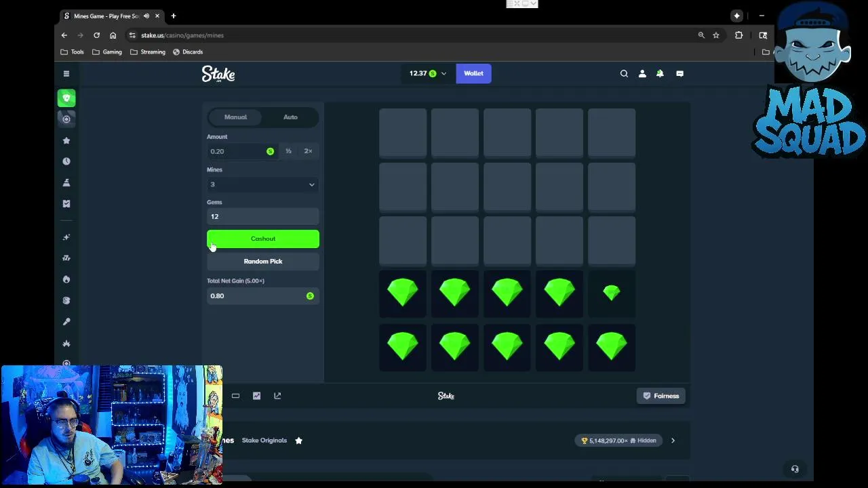The height and width of the screenshot is (488, 868).
Task: Expand the 12.37 balance currency dropdown
Action: [x=443, y=73]
